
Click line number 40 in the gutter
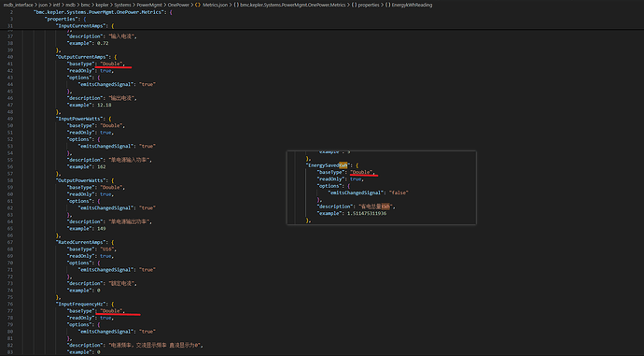tap(10, 57)
